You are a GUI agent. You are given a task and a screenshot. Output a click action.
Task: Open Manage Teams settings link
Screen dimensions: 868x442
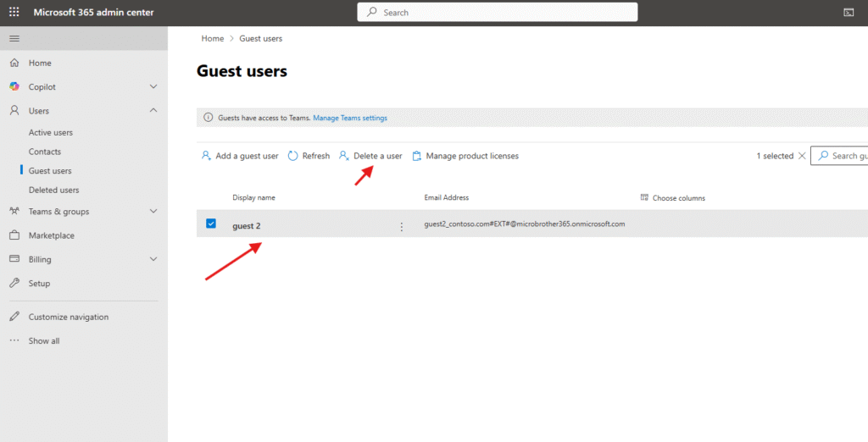(x=350, y=118)
